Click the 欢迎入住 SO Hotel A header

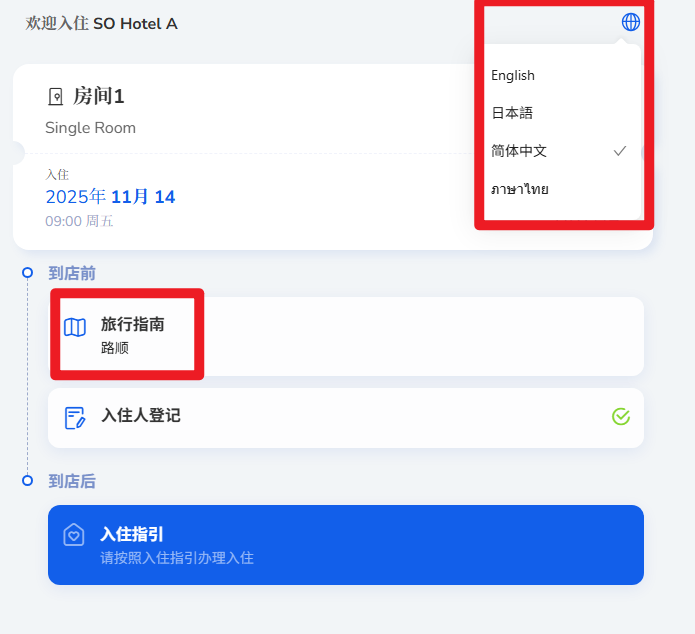coord(101,24)
